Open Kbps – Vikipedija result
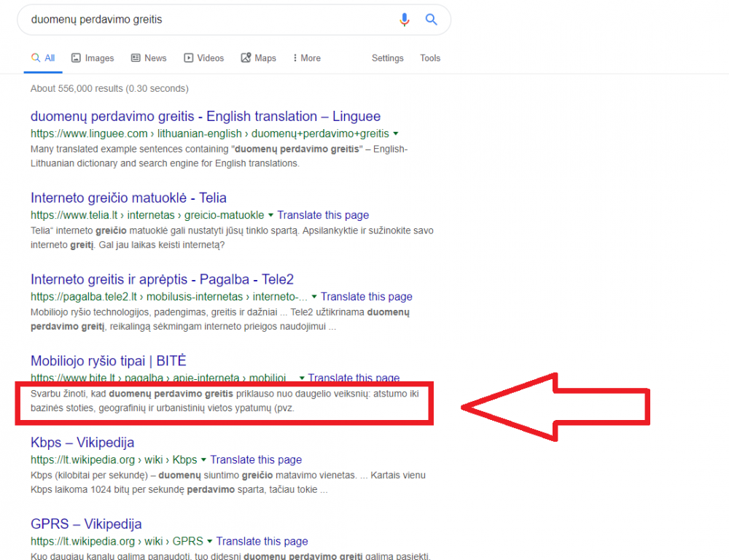The image size is (729, 560). click(82, 443)
